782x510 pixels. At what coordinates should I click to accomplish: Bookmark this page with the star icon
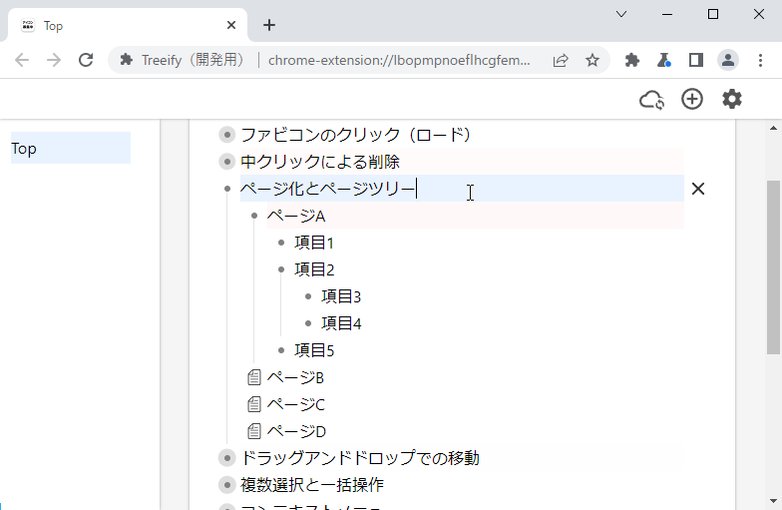(592, 60)
